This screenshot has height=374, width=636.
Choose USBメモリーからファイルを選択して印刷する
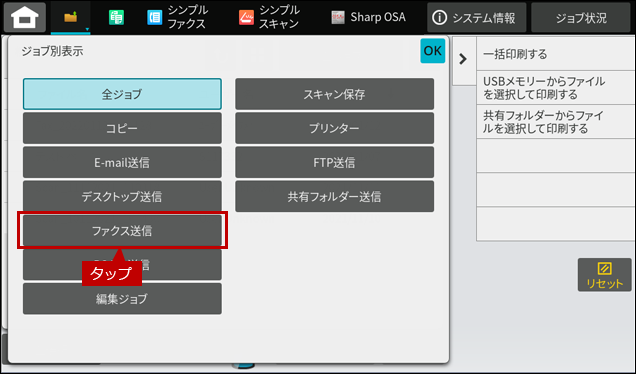coord(556,88)
